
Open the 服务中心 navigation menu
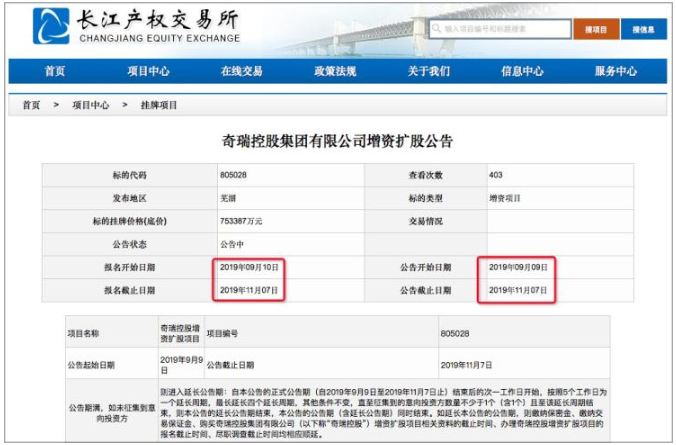click(616, 71)
